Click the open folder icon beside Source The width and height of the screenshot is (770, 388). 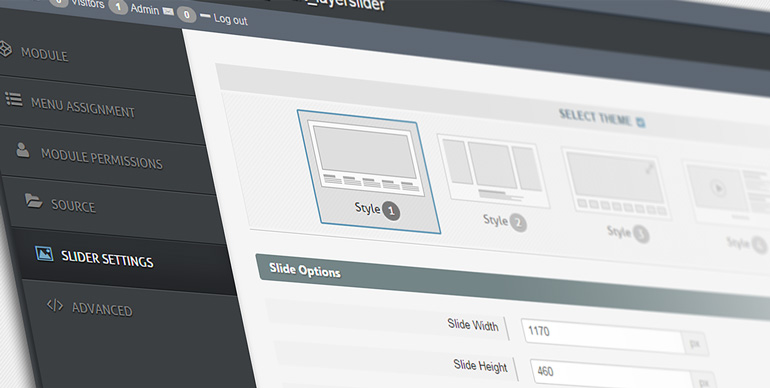point(33,200)
